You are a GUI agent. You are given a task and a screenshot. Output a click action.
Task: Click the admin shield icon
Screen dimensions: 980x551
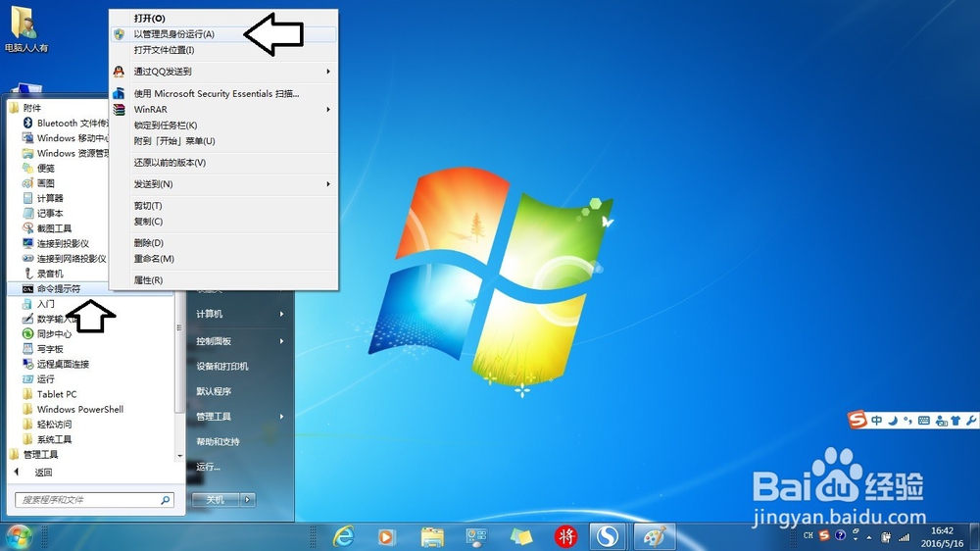pos(119,33)
